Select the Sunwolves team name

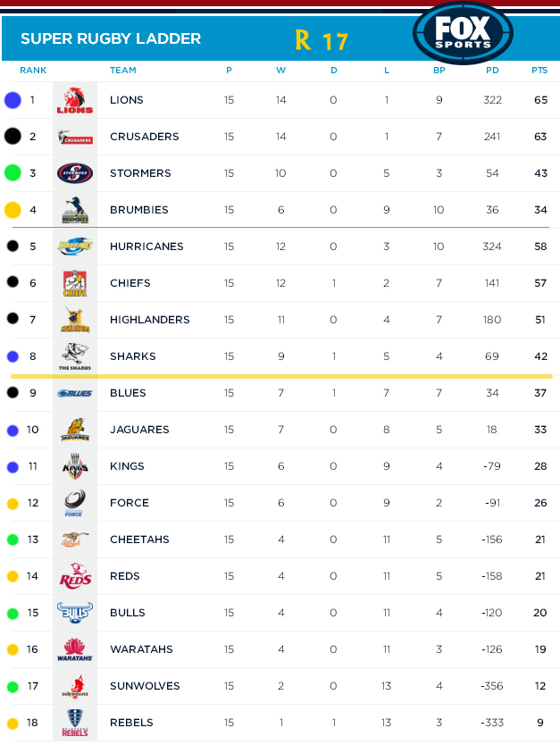(145, 686)
